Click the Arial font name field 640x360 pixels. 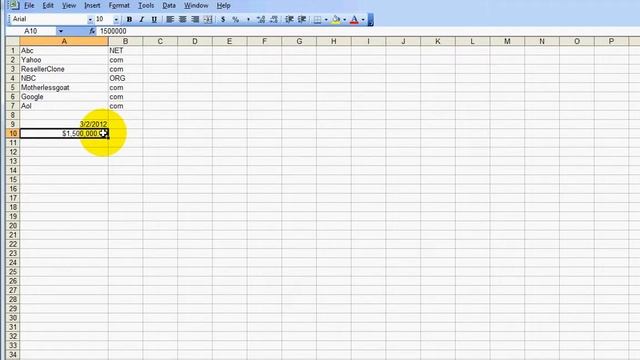[x=49, y=19]
